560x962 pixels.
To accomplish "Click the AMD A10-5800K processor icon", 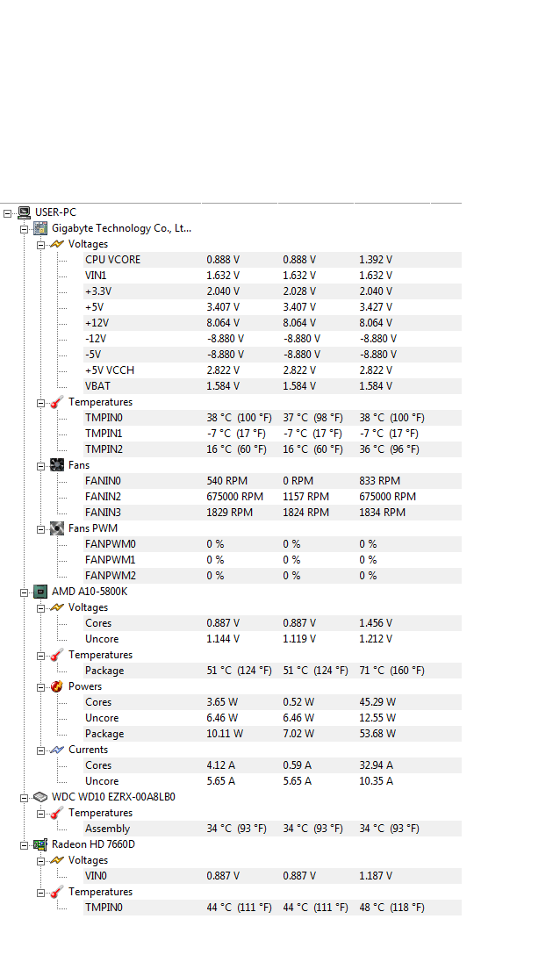I will tap(40, 592).
